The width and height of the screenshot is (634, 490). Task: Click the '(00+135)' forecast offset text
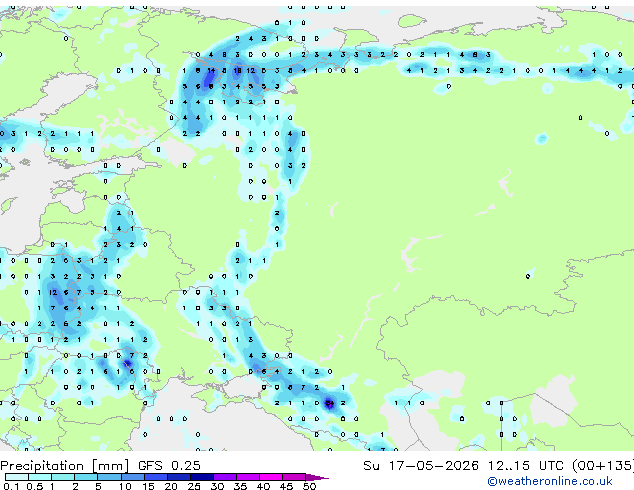pyautogui.click(x=603, y=466)
